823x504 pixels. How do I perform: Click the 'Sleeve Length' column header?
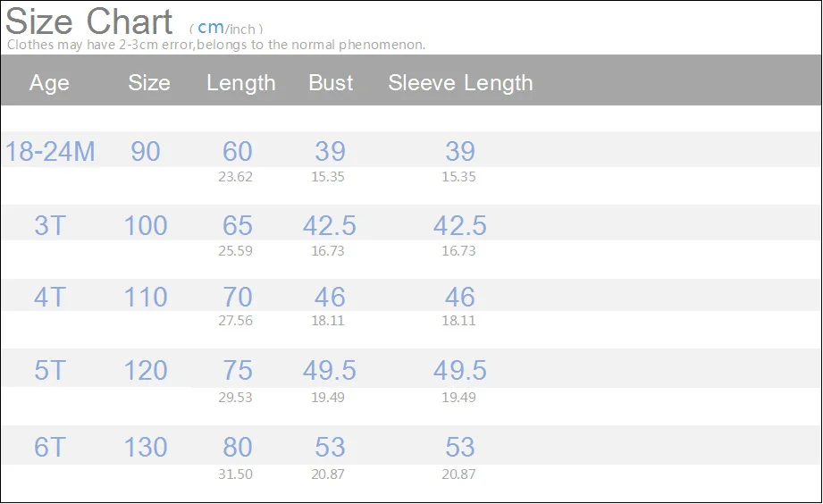[460, 83]
